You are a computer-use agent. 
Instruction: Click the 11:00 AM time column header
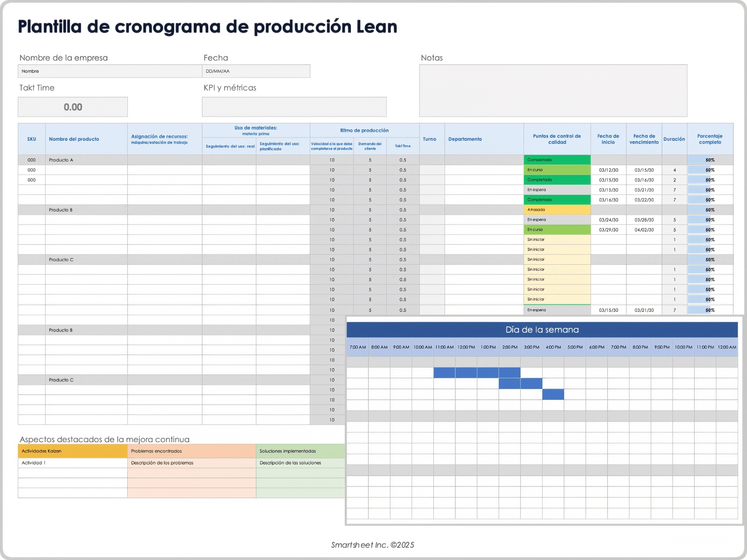(x=444, y=347)
